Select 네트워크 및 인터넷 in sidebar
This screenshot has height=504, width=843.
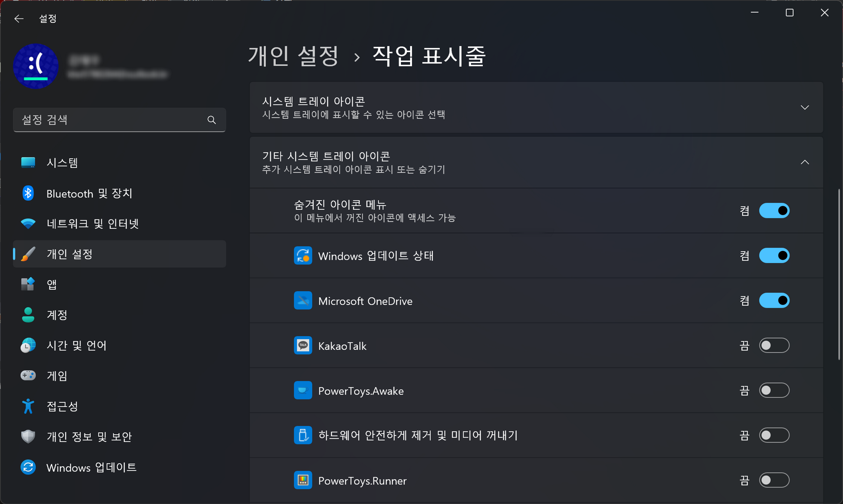tap(92, 224)
